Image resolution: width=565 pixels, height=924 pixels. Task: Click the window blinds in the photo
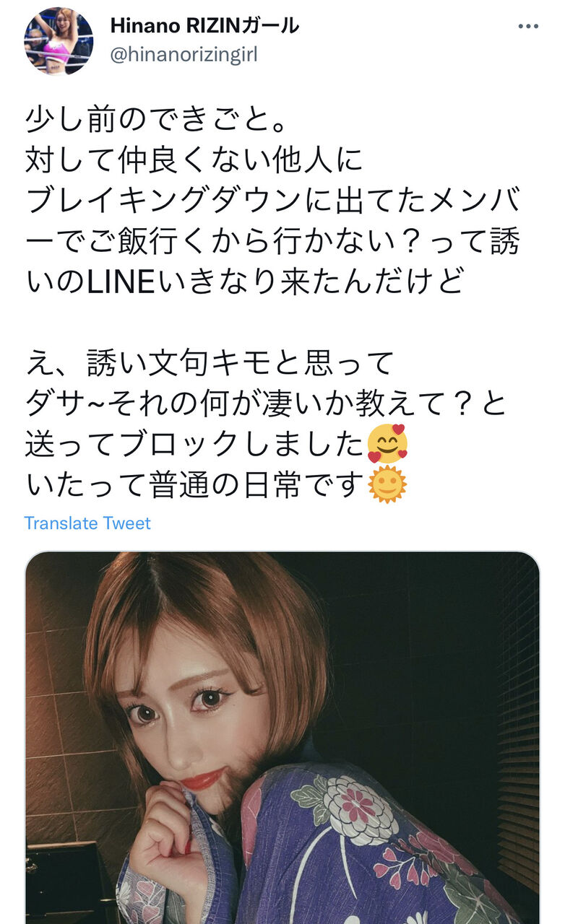(x=517, y=722)
